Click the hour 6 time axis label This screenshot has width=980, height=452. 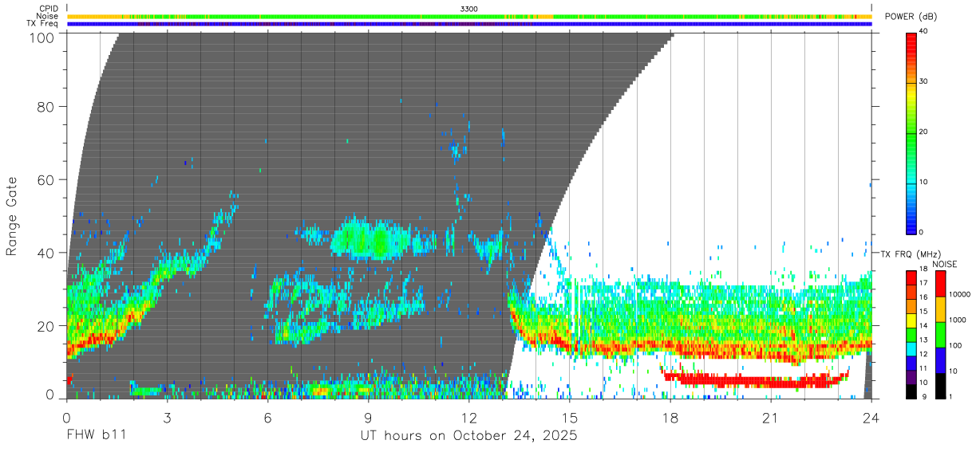pos(267,419)
